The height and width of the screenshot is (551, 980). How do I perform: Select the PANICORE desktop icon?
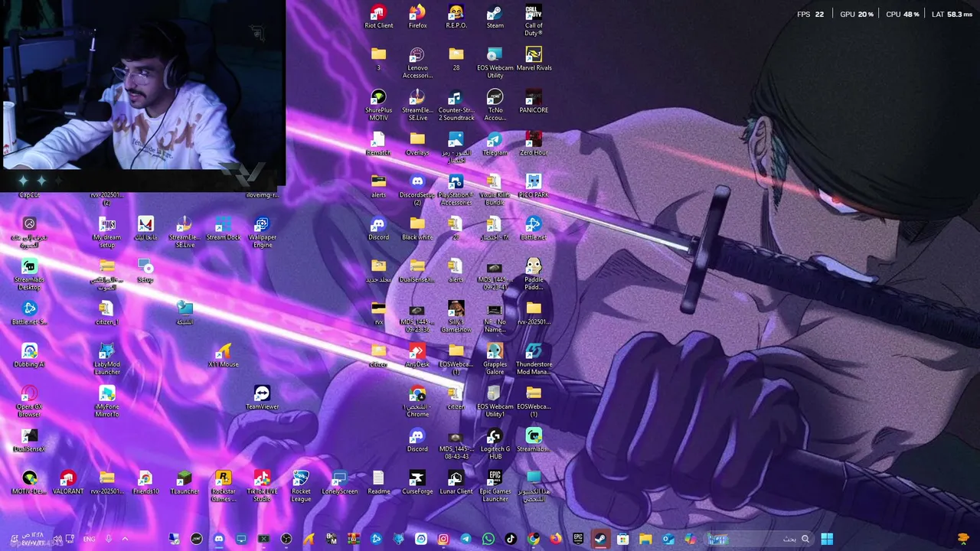coord(534,101)
